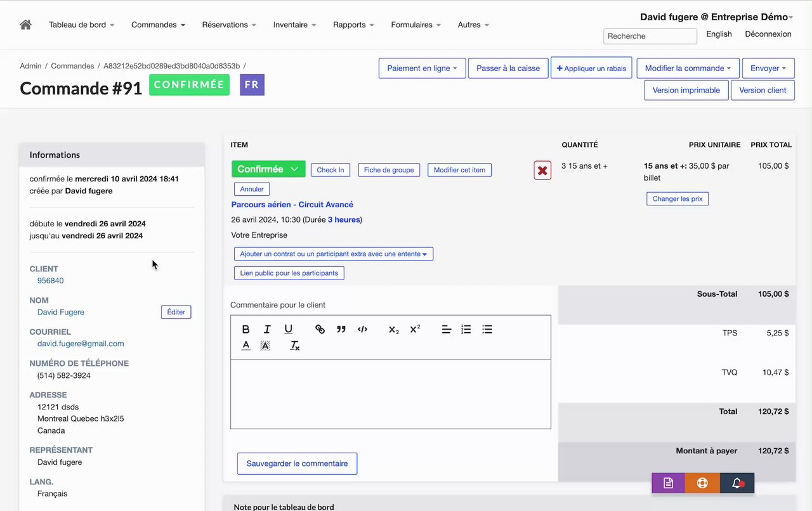Insert code block icon
The image size is (812, 511).
pos(362,329)
